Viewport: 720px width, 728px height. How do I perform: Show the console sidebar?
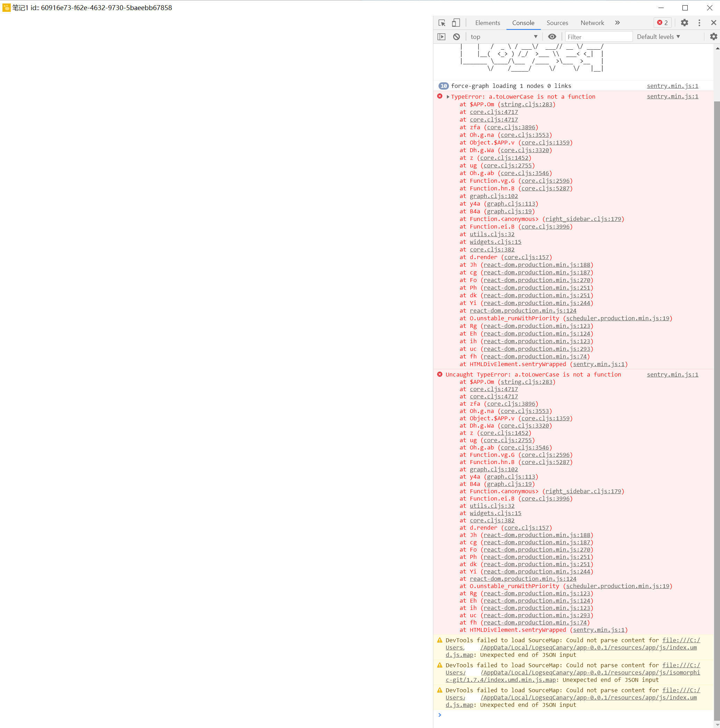[x=441, y=37]
